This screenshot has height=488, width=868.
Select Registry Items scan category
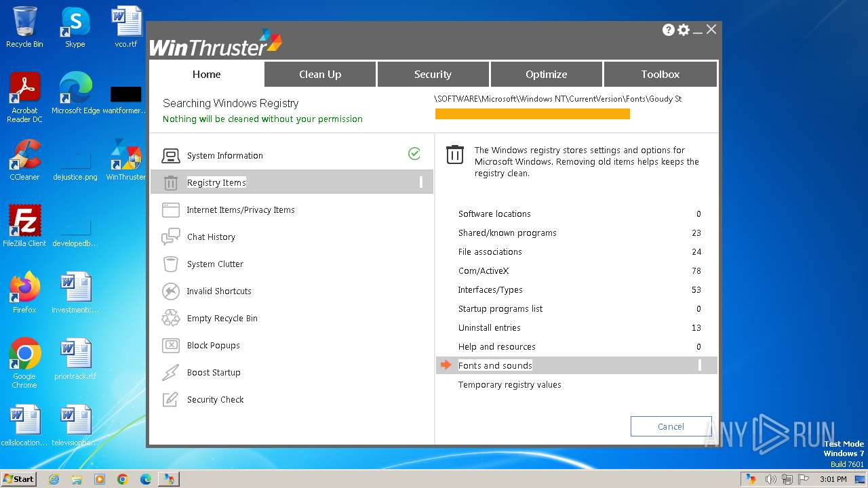point(292,182)
